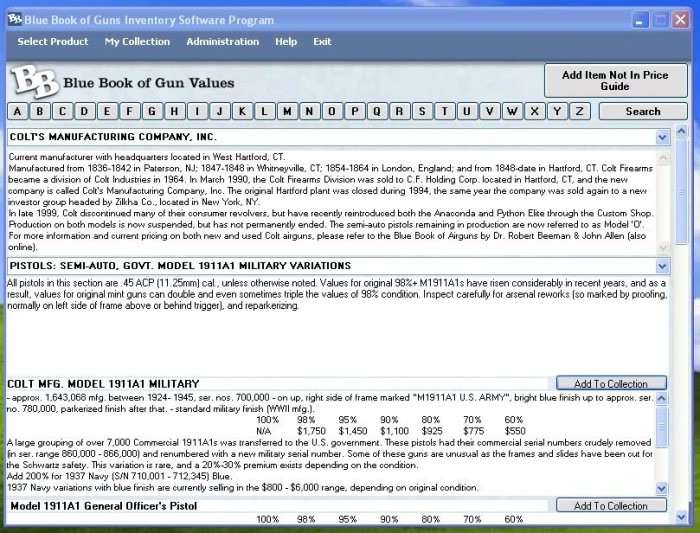This screenshot has height=533, width=700.
Task: Select letter Q in the alphabet bar
Action: pos(377,111)
